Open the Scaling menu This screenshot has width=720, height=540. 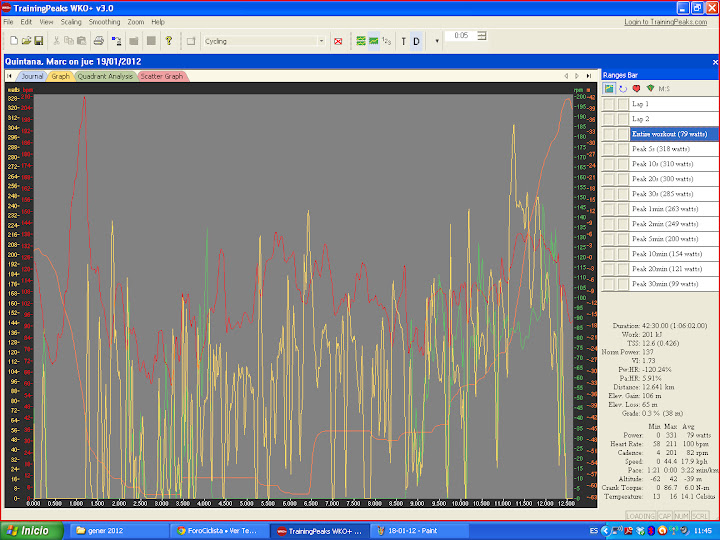point(71,22)
